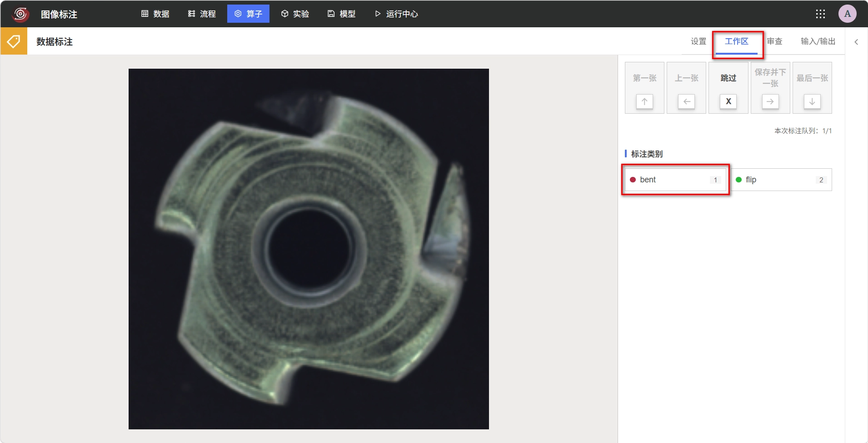Viewport: 868px width, 443px height.
Task: Click the 最后一张 button label
Action: 813,78
